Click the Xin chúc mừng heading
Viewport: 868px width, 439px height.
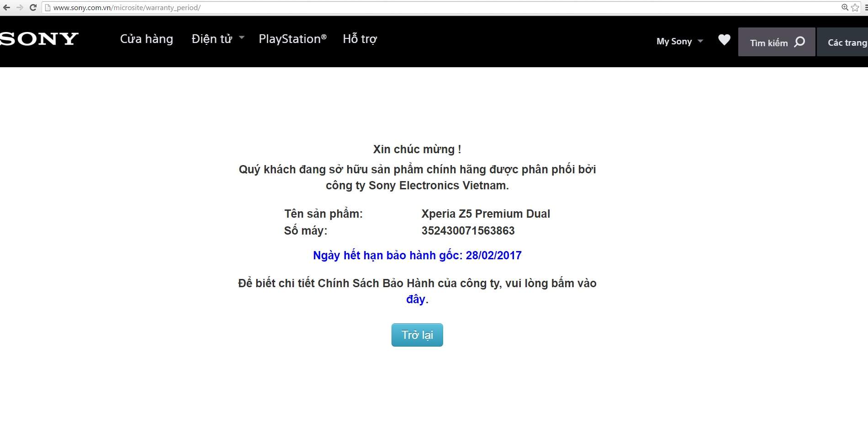point(417,149)
